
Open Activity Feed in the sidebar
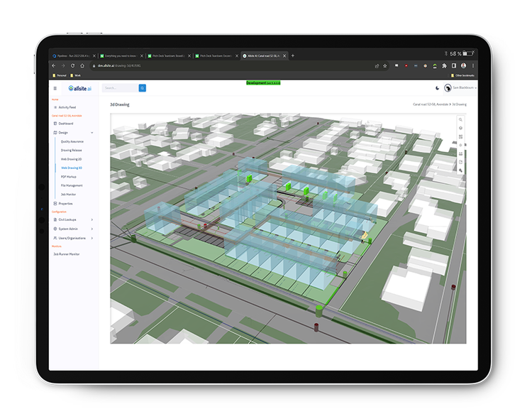[x=67, y=107]
